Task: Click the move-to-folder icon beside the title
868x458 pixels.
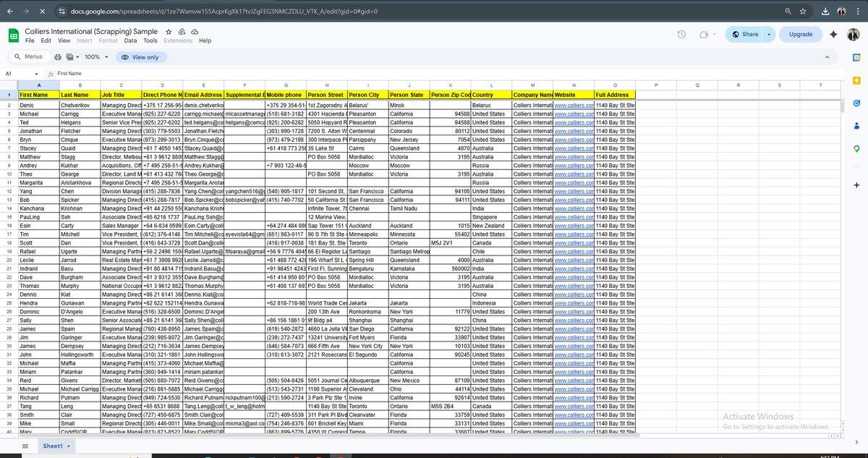Action: (182, 32)
